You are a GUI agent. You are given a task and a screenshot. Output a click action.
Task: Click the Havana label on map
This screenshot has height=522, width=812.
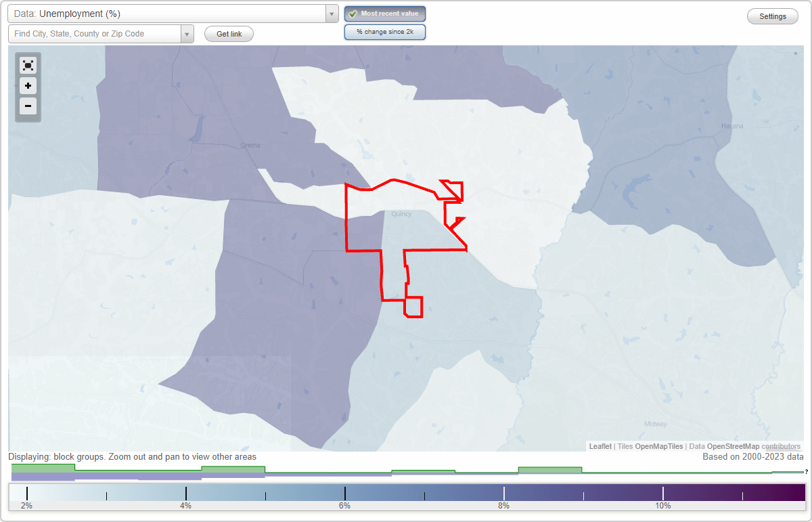pyautogui.click(x=731, y=126)
